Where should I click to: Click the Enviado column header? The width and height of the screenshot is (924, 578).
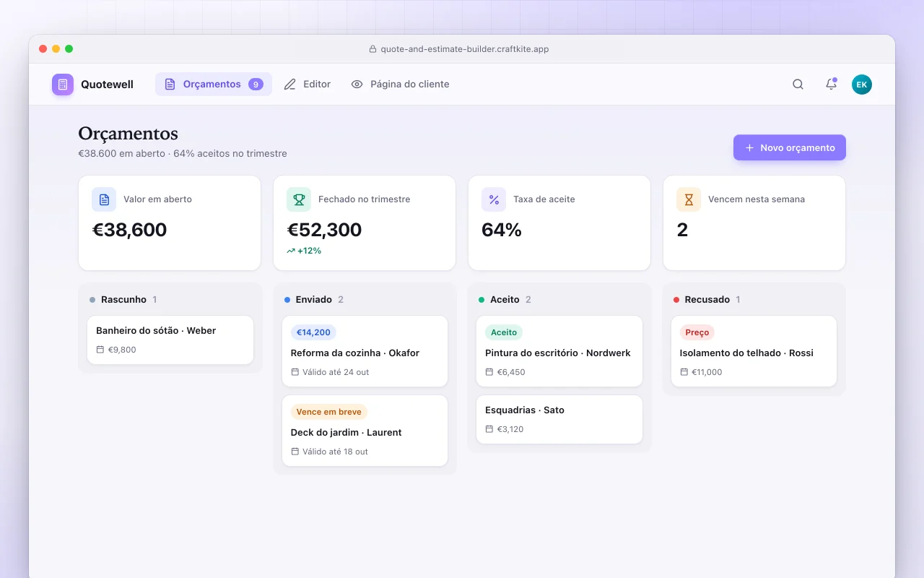(x=314, y=299)
